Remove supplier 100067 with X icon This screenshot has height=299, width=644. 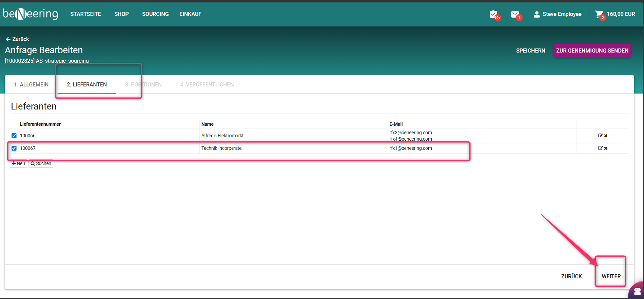click(606, 148)
